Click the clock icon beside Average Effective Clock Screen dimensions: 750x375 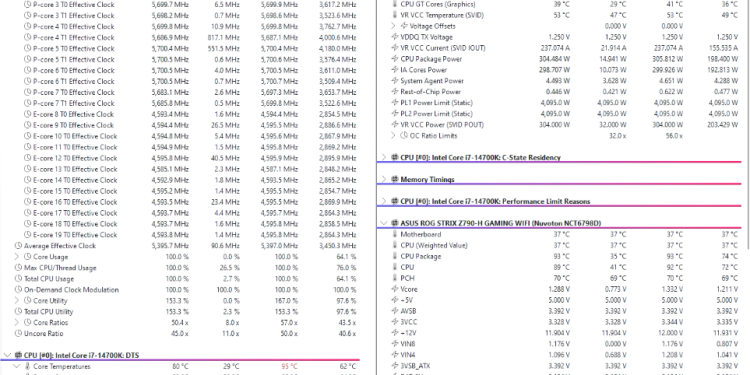(18, 246)
